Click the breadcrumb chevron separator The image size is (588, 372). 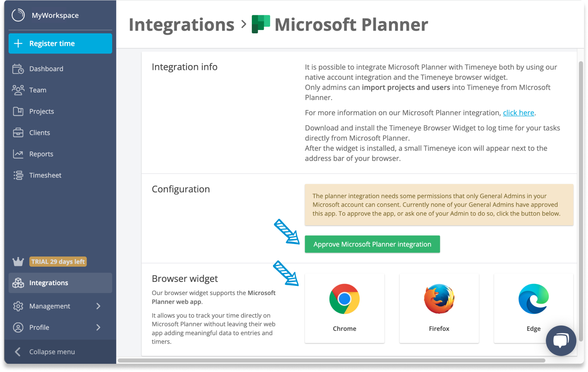point(244,24)
